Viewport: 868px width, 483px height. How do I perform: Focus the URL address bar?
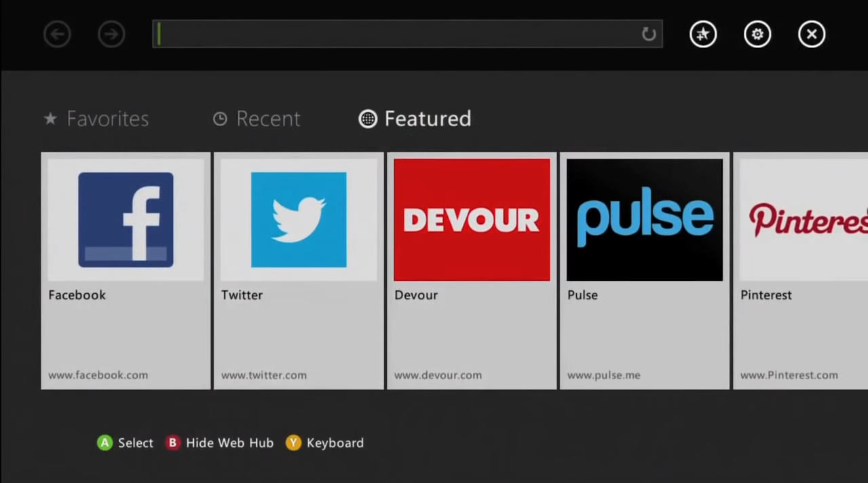coord(407,34)
